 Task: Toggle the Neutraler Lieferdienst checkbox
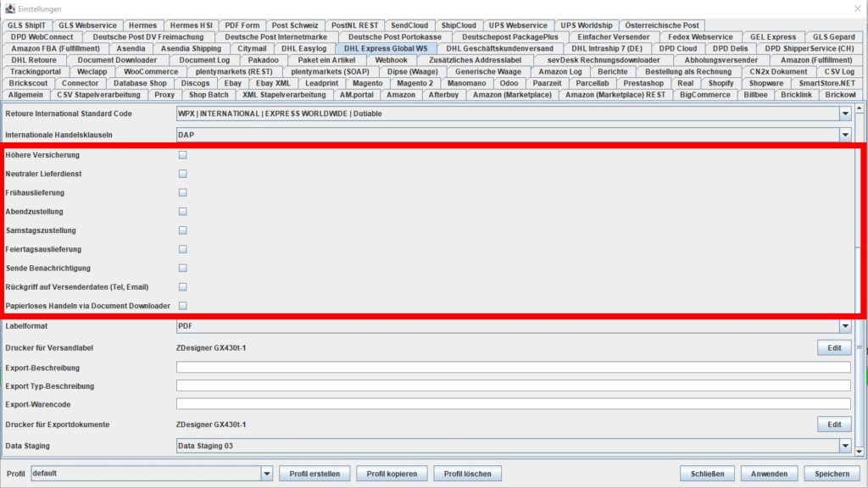point(183,174)
